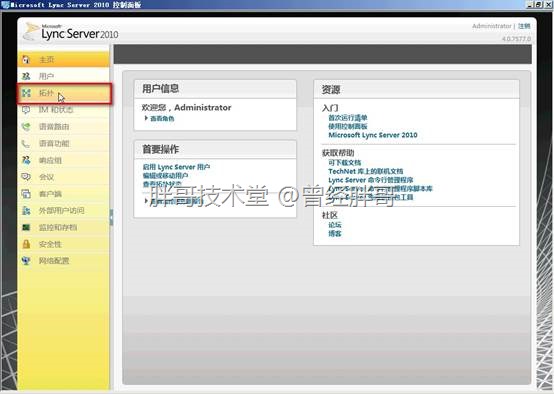Click 欢迎您，Administrator greeting text
This screenshot has height=394, width=554.
point(186,107)
